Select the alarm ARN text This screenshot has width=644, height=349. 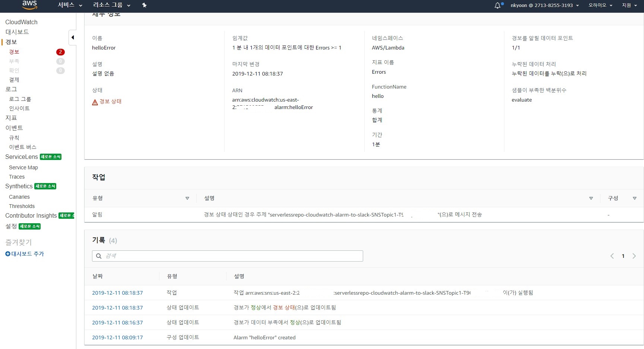pos(272,103)
